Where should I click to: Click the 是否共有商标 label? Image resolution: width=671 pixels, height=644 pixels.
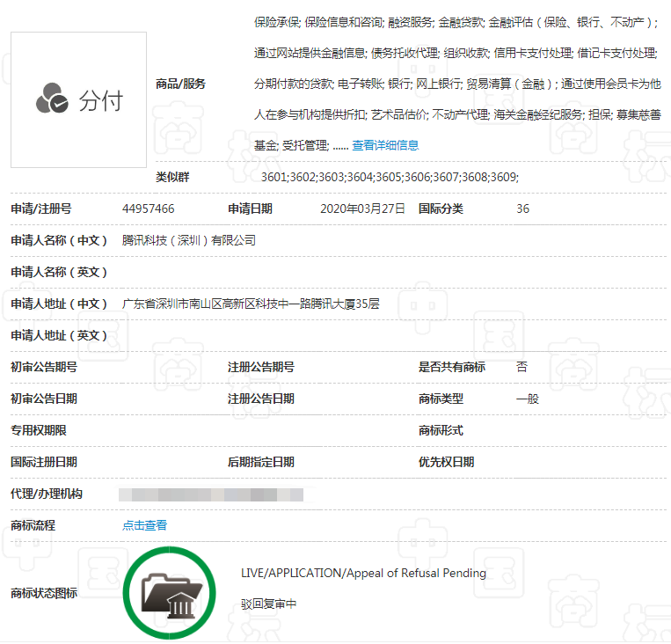coord(452,368)
